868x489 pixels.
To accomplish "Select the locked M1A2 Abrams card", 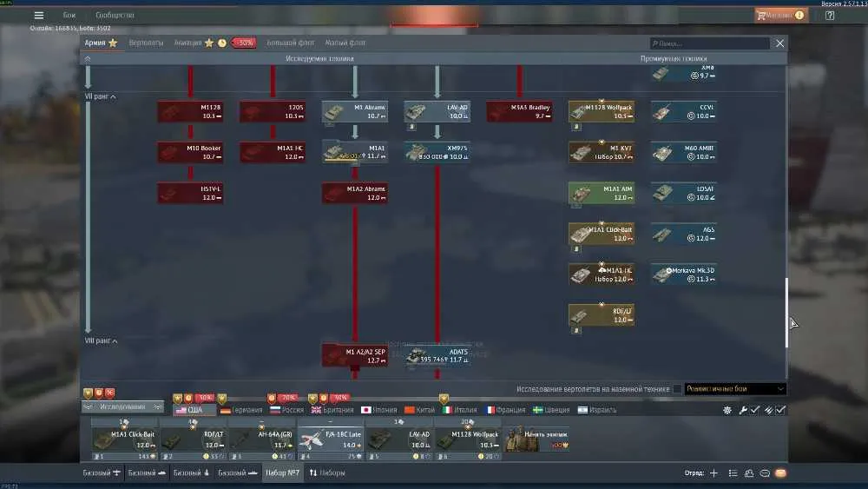I will [x=355, y=194].
